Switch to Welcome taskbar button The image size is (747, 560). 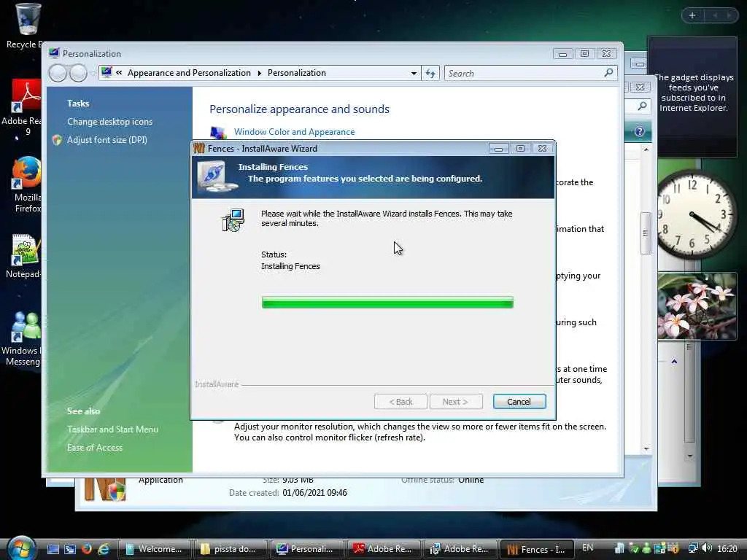pyautogui.click(x=155, y=549)
